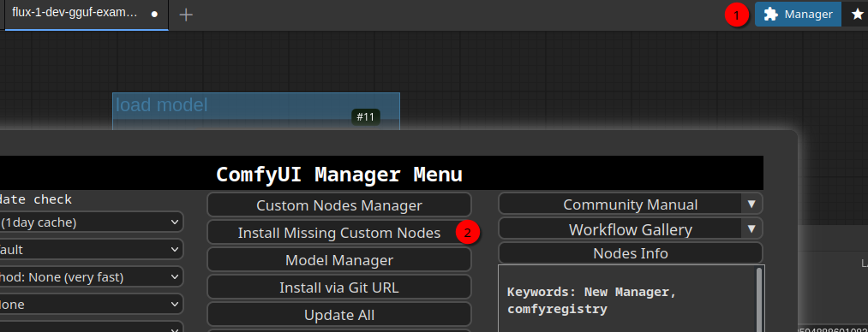Click the news panel scrollbar
Viewport: 868px width, 332px height.
coord(759,299)
